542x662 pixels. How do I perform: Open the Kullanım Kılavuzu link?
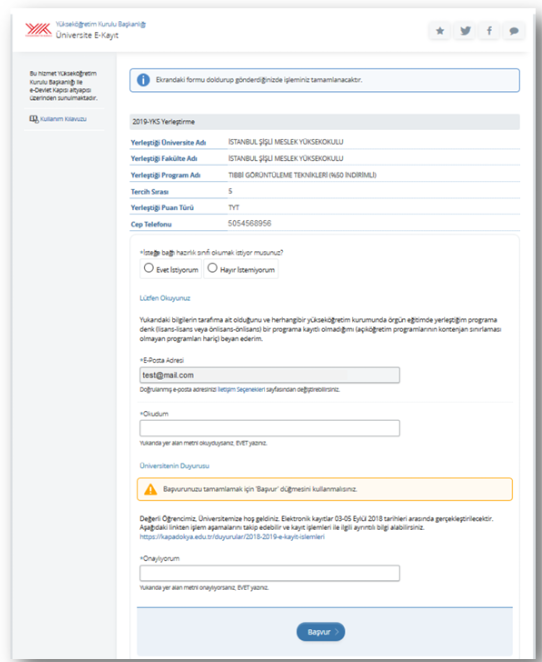click(63, 119)
